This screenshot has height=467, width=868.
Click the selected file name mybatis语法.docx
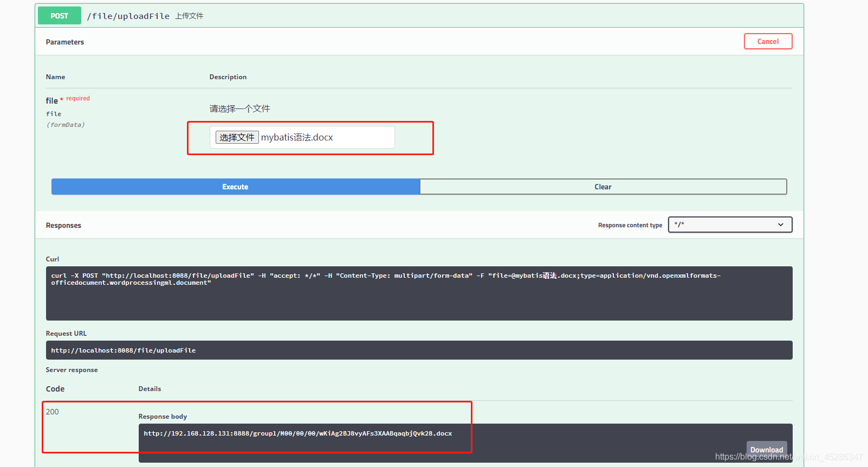tap(297, 137)
